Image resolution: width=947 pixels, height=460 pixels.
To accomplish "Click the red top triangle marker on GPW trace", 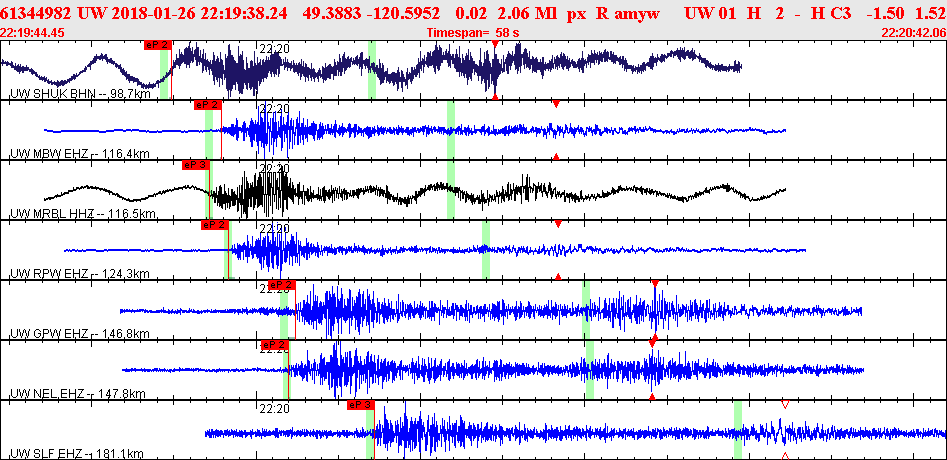I will coord(655,284).
